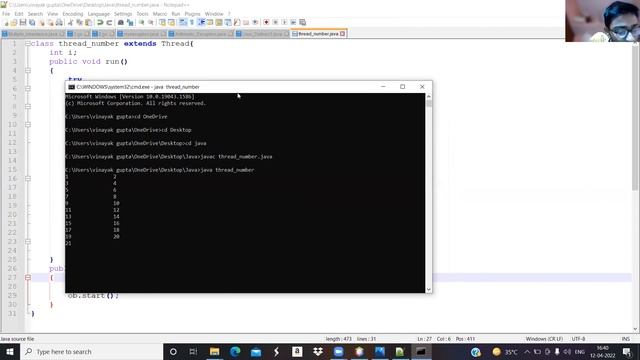
Task: Click the volume speaker tray icon
Action: [x=567, y=351]
